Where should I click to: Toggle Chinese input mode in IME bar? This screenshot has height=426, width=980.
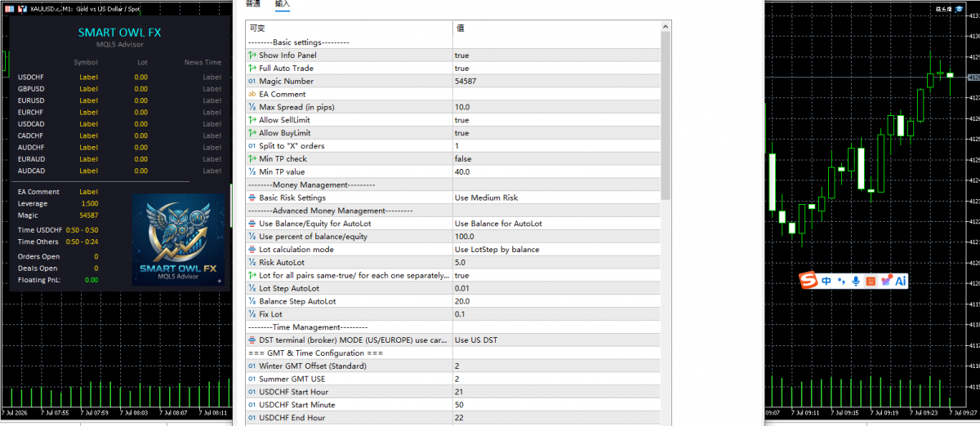(826, 281)
